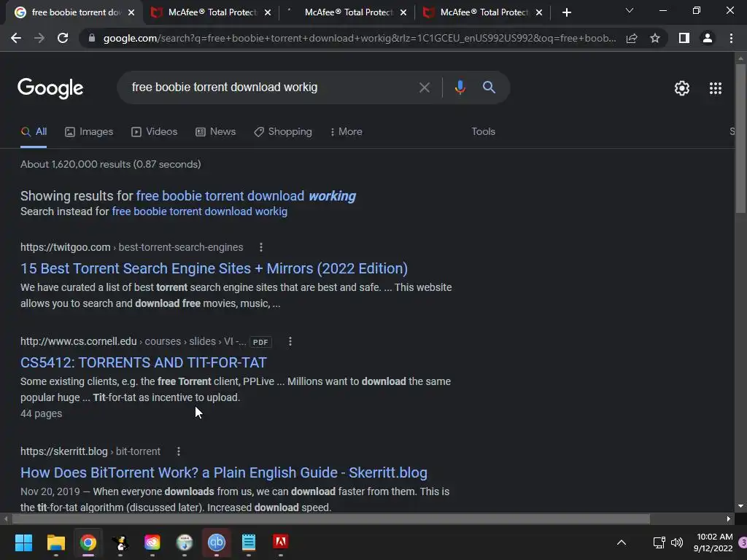
Task: Open options for the twitgoo.com result
Action: point(260,247)
